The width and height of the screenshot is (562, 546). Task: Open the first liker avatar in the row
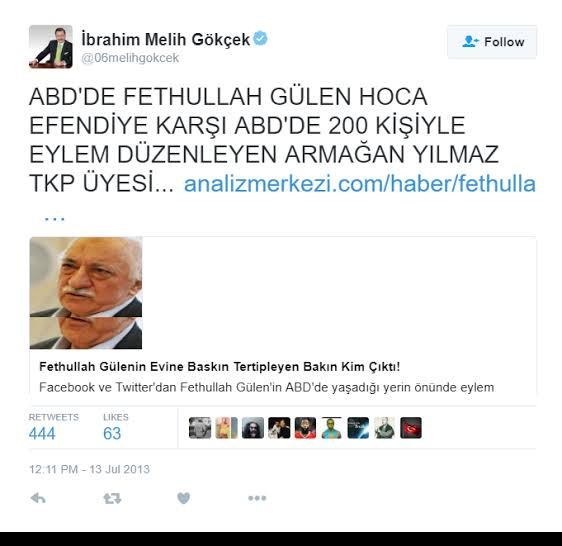(x=200, y=428)
